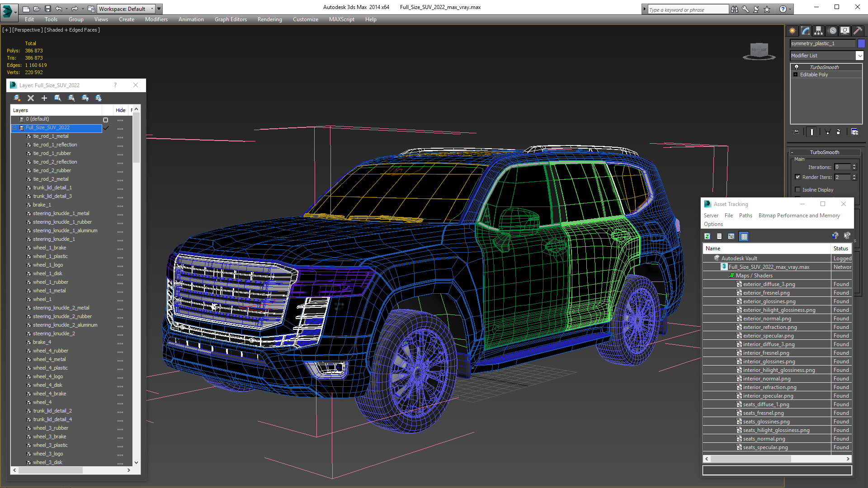Set 0 (default) layer as current
The width and height of the screenshot is (868, 488).
(x=105, y=120)
